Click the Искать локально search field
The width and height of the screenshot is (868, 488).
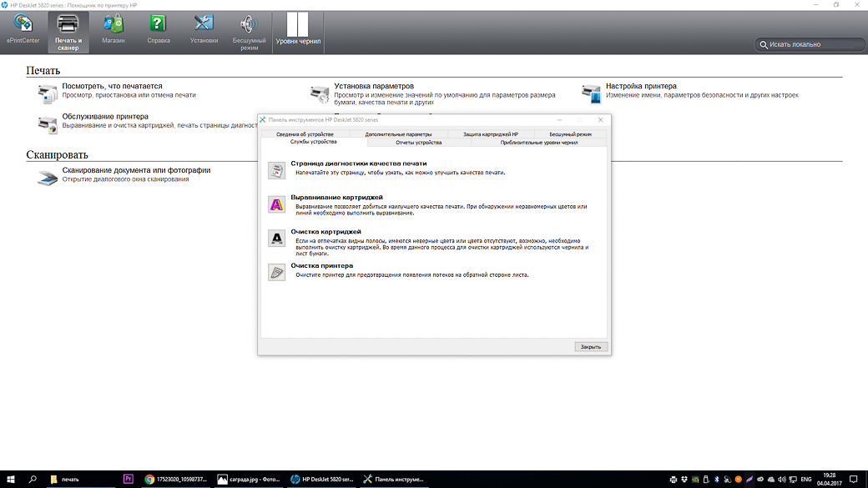(810, 44)
